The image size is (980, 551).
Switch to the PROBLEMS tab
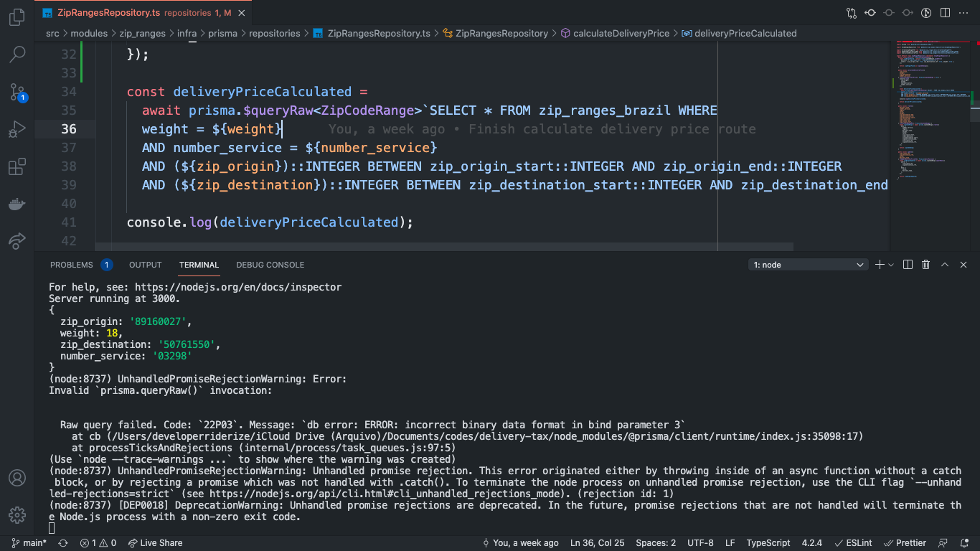click(72, 265)
